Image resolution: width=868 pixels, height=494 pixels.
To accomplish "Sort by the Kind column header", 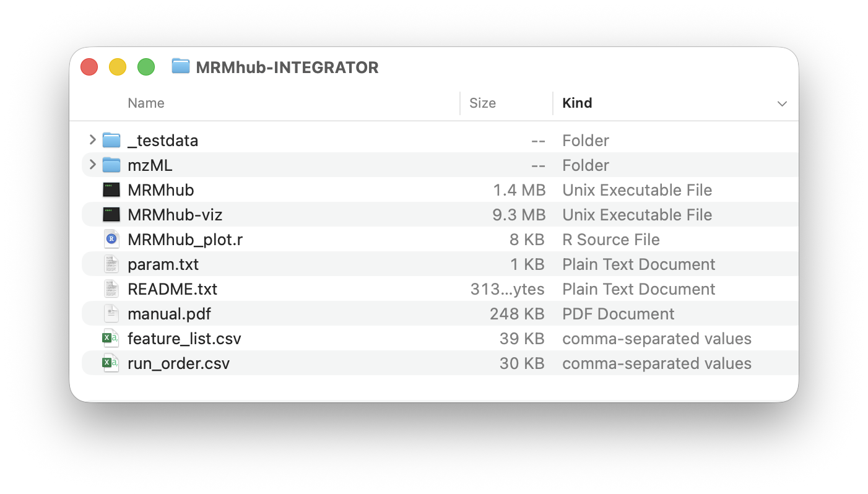I will [577, 103].
